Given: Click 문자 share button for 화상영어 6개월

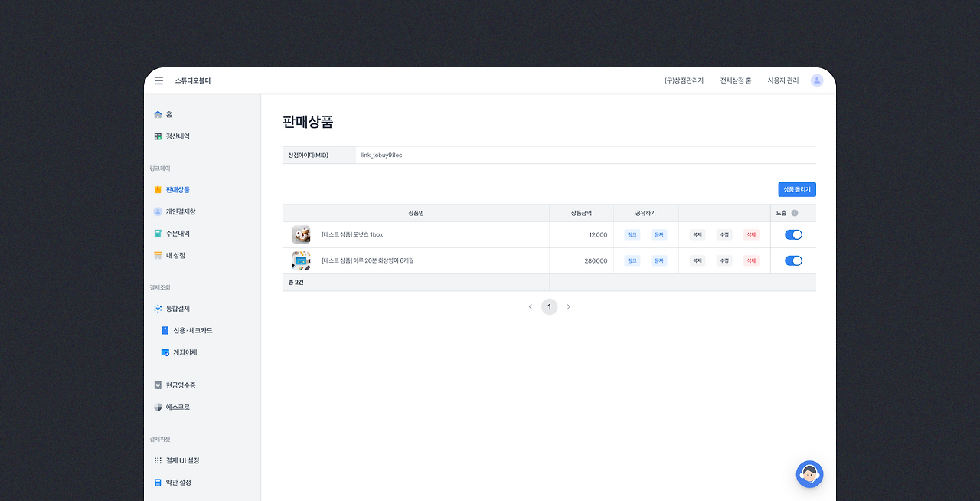Looking at the screenshot, I should click(x=658, y=260).
